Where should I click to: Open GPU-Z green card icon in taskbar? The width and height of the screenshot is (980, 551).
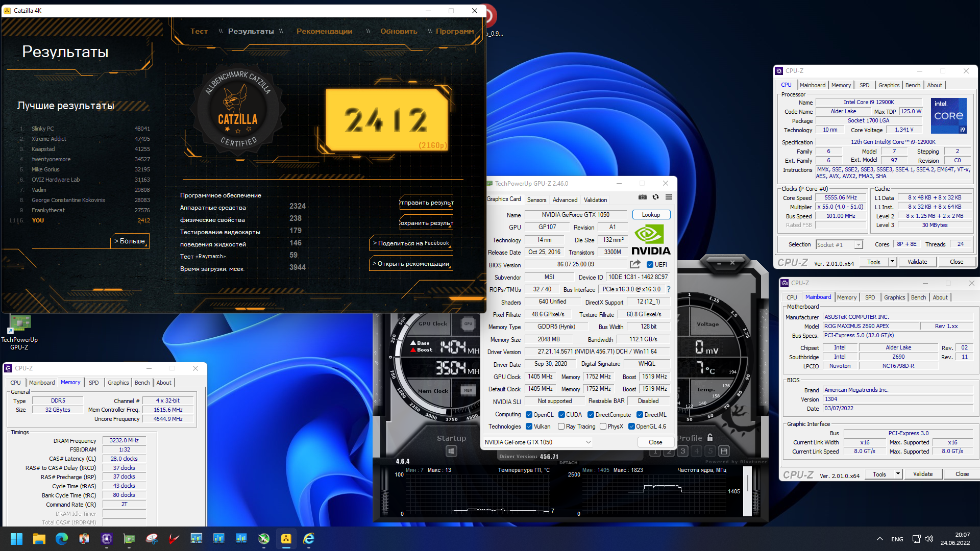pyautogui.click(x=129, y=539)
